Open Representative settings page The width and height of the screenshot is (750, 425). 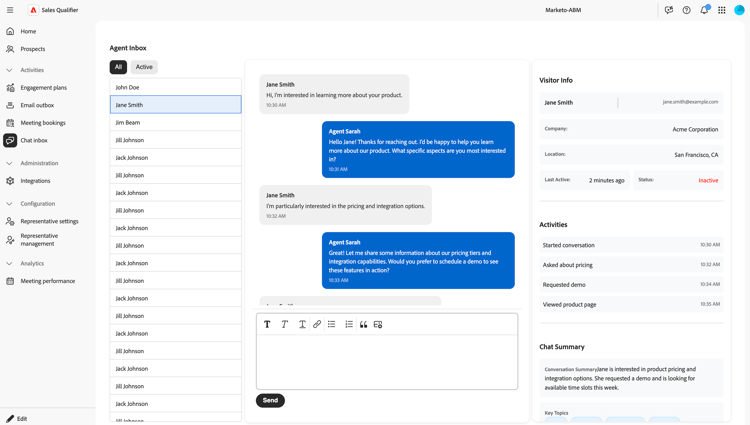(x=49, y=221)
